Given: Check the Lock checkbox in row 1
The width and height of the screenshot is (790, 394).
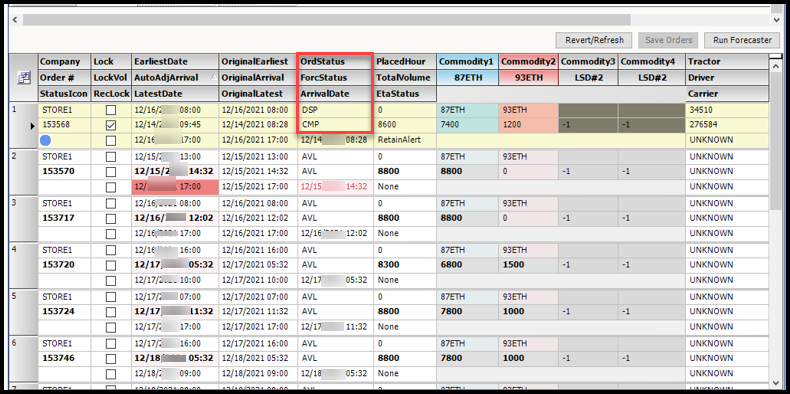Looking at the screenshot, I should coord(111,110).
